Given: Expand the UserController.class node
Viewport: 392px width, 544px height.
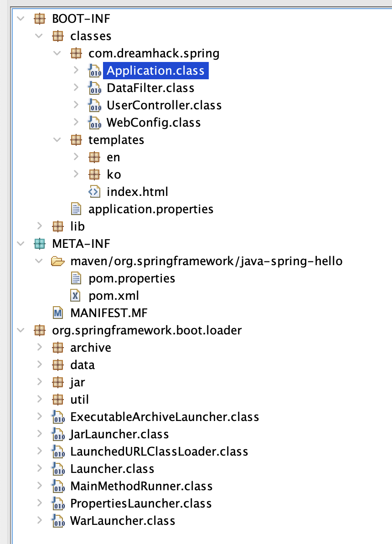Looking at the screenshot, I should (76, 105).
